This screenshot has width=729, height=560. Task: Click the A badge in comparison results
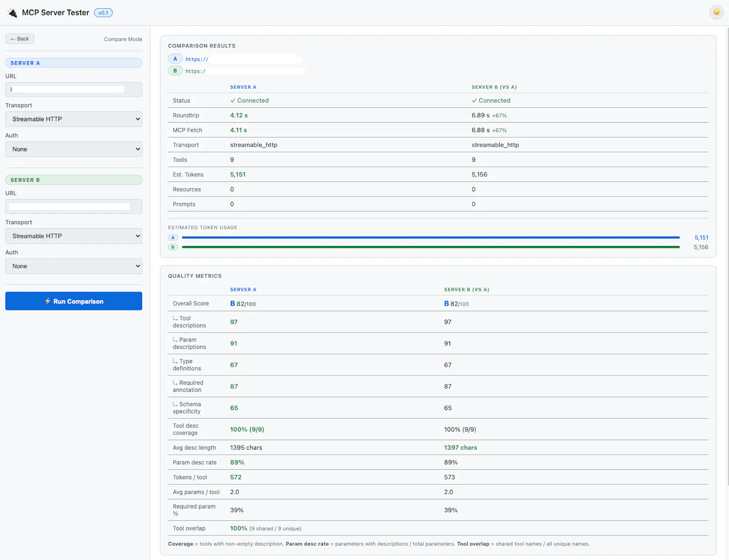(x=175, y=59)
